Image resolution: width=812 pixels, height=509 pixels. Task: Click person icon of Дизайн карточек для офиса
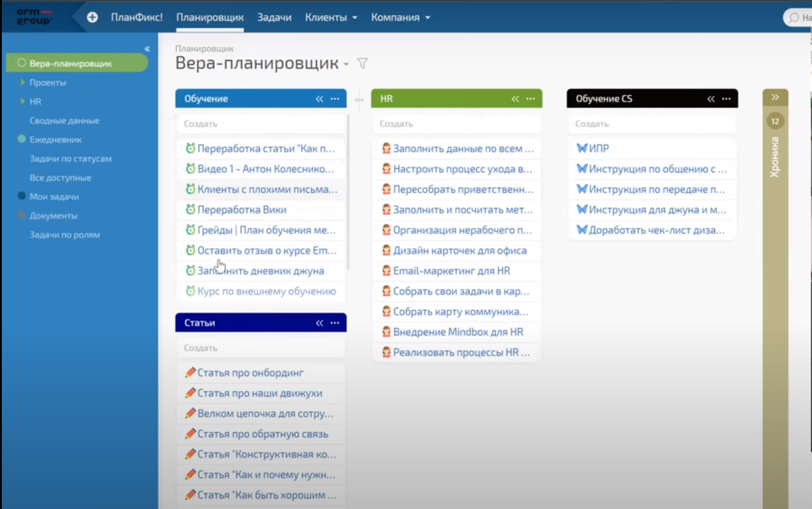[386, 250]
